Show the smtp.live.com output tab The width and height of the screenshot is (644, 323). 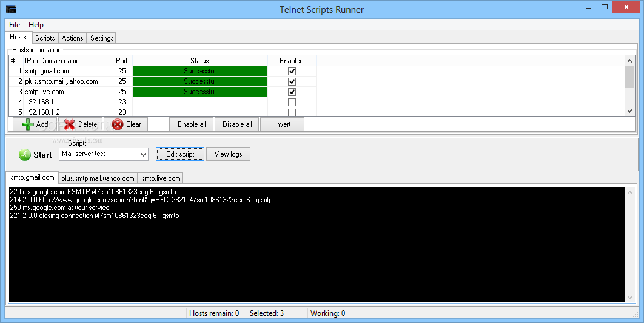pos(161,178)
